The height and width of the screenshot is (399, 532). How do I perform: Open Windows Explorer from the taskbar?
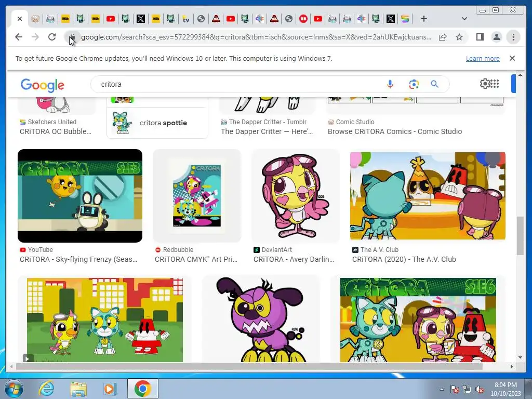pos(78,389)
